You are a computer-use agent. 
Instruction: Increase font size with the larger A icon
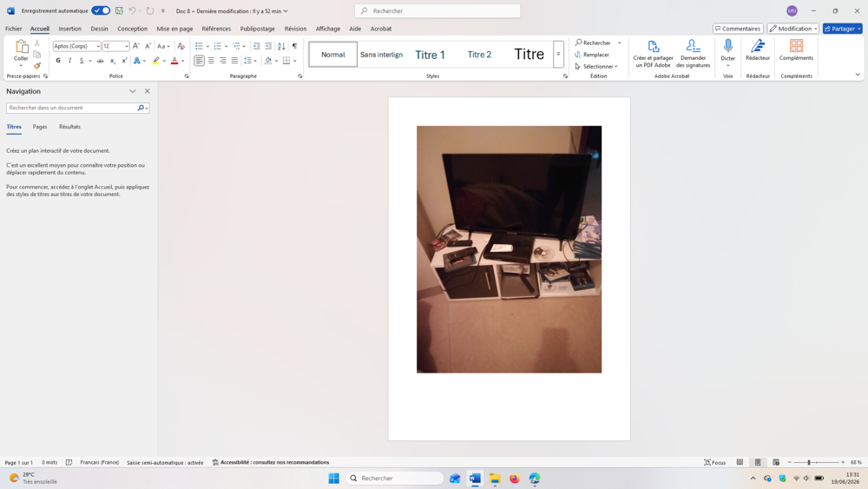coord(136,46)
